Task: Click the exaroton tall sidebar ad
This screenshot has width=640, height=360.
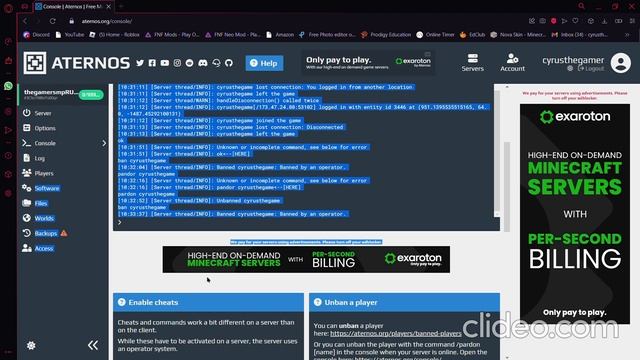Action: (575, 214)
